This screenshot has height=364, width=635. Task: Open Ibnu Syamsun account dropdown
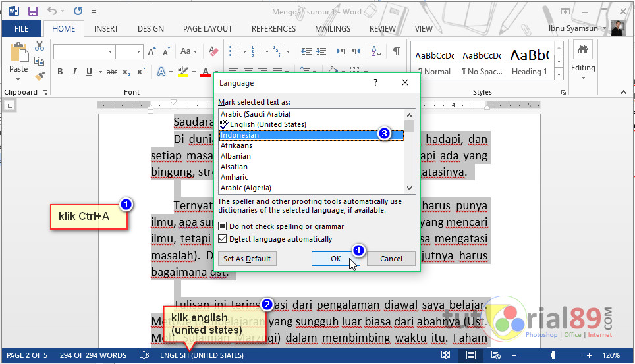[x=605, y=28]
